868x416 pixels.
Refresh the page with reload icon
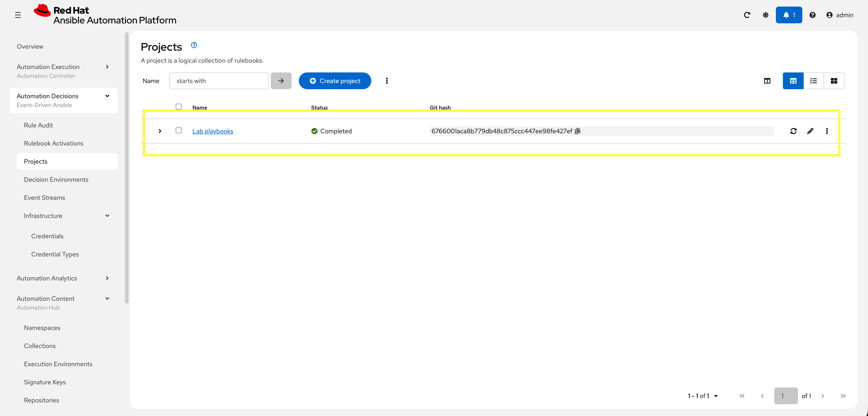(x=747, y=15)
